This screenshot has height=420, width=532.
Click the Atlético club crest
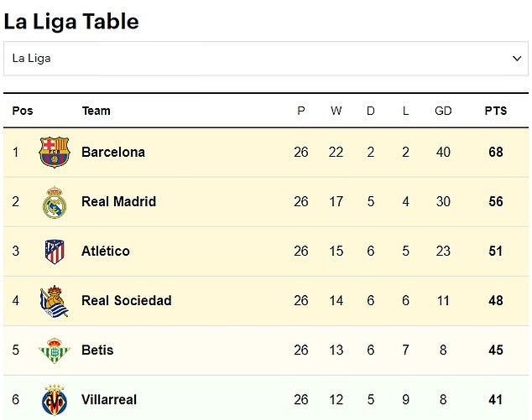[55, 251]
